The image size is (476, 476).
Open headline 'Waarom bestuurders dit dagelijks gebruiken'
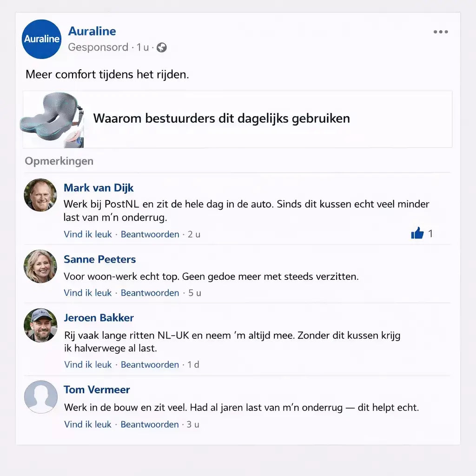pos(221,118)
